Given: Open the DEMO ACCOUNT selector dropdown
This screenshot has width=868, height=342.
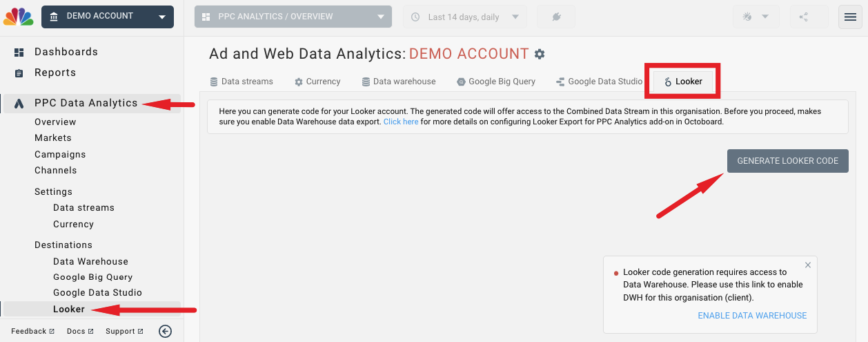Looking at the screenshot, I should pyautogui.click(x=108, y=17).
